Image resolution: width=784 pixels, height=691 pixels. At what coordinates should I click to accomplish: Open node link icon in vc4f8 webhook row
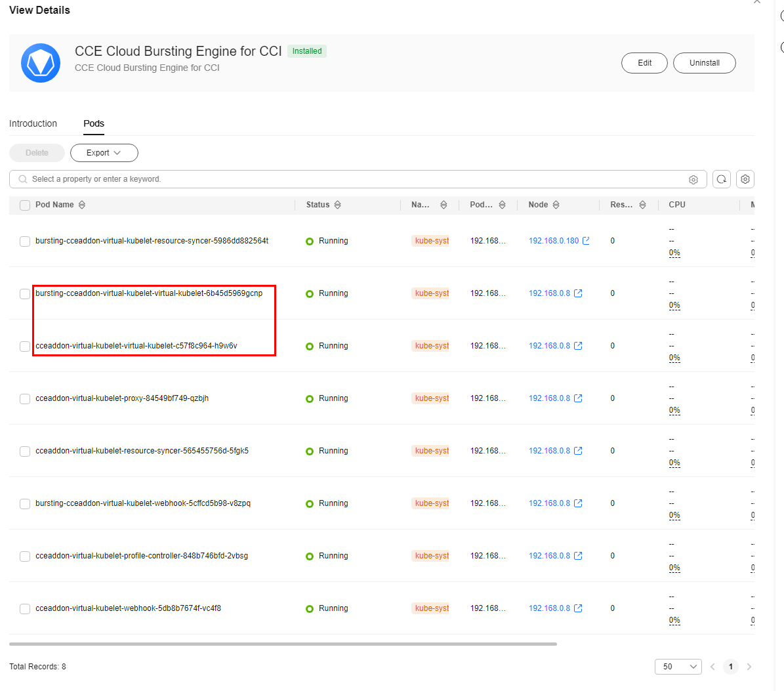(x=578, y=608)
